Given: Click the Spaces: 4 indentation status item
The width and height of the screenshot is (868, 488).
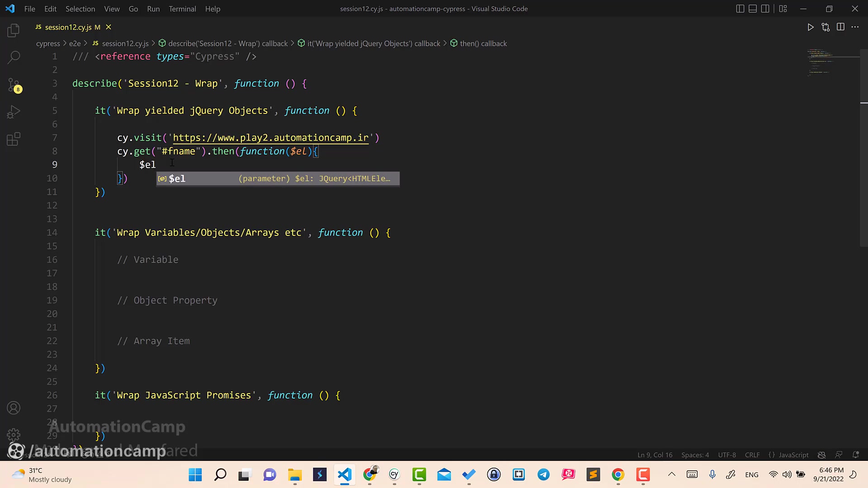Looking at the screenshot, I should click(695, 455).
